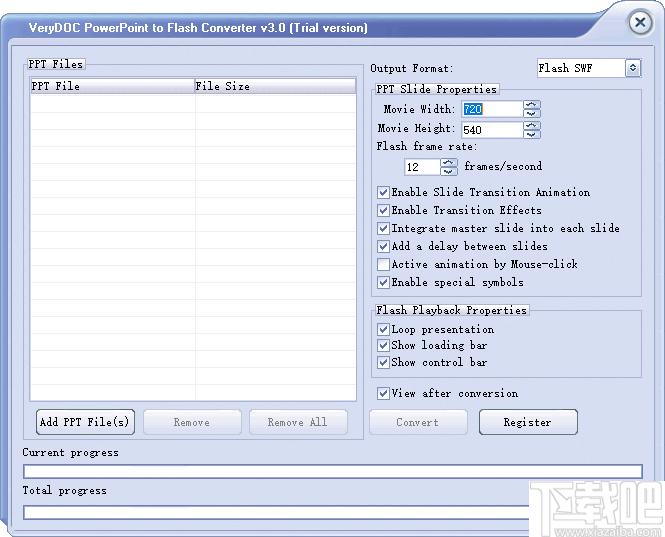Decrease Movie Width with down arrow
The width and height of the screenshot is (665, 537).
[531, 113]
